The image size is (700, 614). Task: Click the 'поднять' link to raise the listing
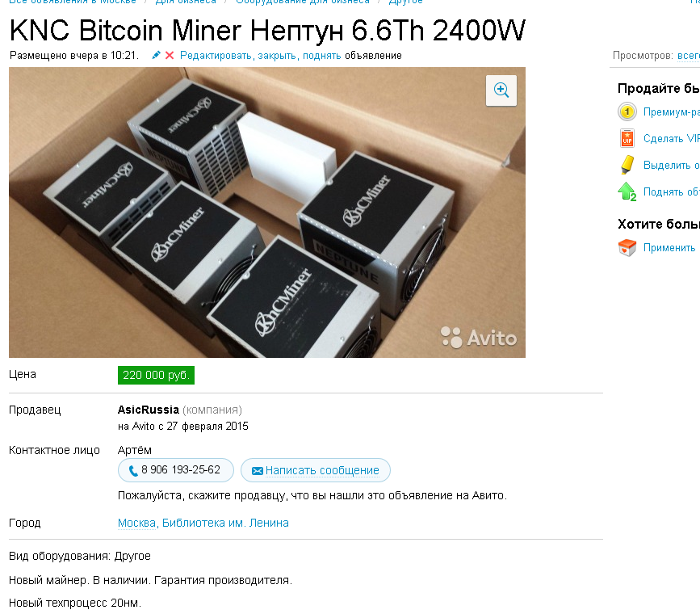click(x=322, y=56)
